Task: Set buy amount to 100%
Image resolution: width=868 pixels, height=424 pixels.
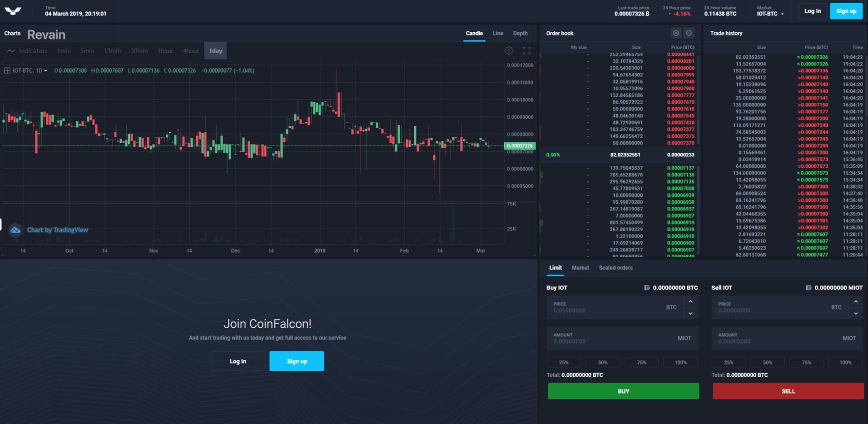Action: click(x=680, y=362)
